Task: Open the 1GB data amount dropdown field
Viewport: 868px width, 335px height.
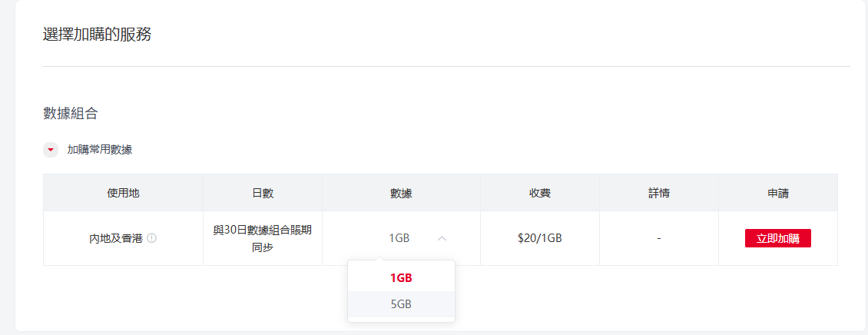Action: (400, 238)
